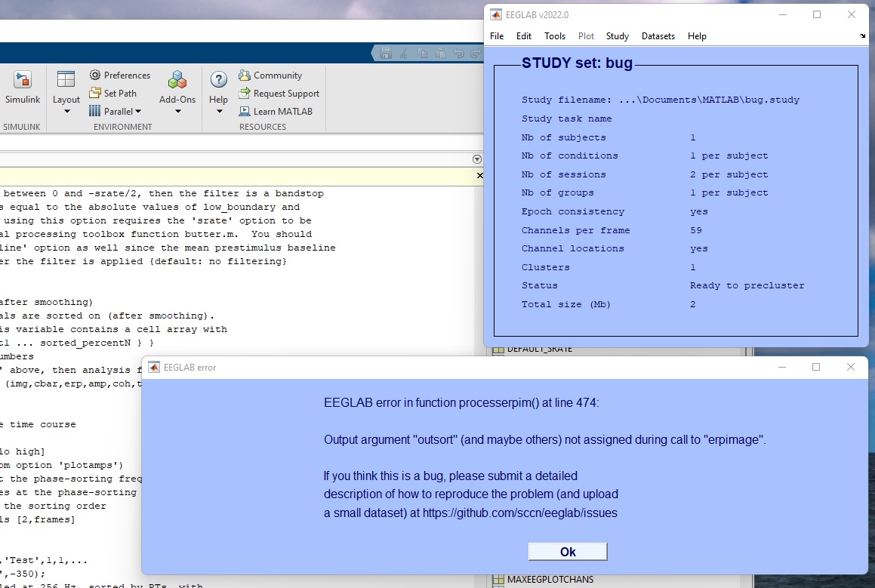Click the EEGLAB title bar MATLAB icon
Viewport: 875px width, 588px height.
[497, 14]
